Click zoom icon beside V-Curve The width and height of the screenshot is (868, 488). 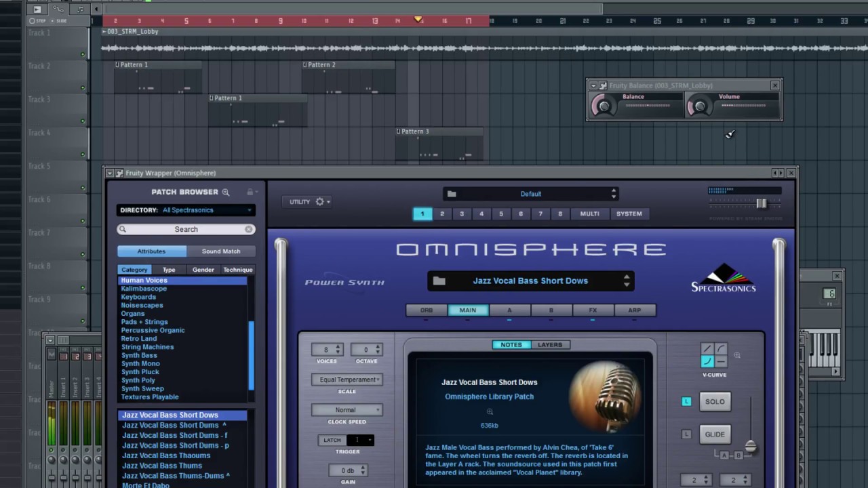click(737, 355)
